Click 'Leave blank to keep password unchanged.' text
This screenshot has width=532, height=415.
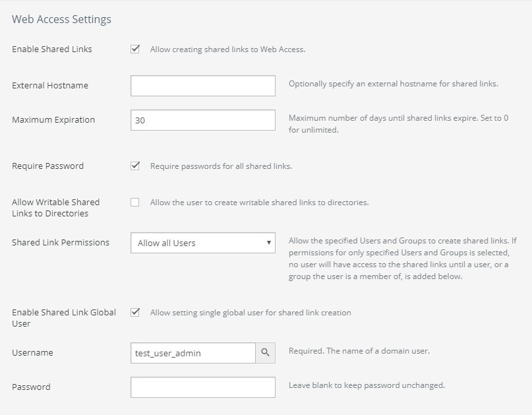[367, 385]
